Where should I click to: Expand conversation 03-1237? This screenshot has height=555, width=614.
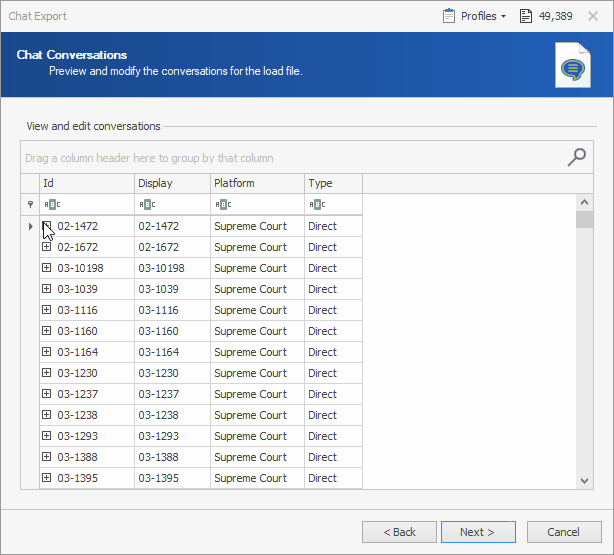tap(47, 394)
